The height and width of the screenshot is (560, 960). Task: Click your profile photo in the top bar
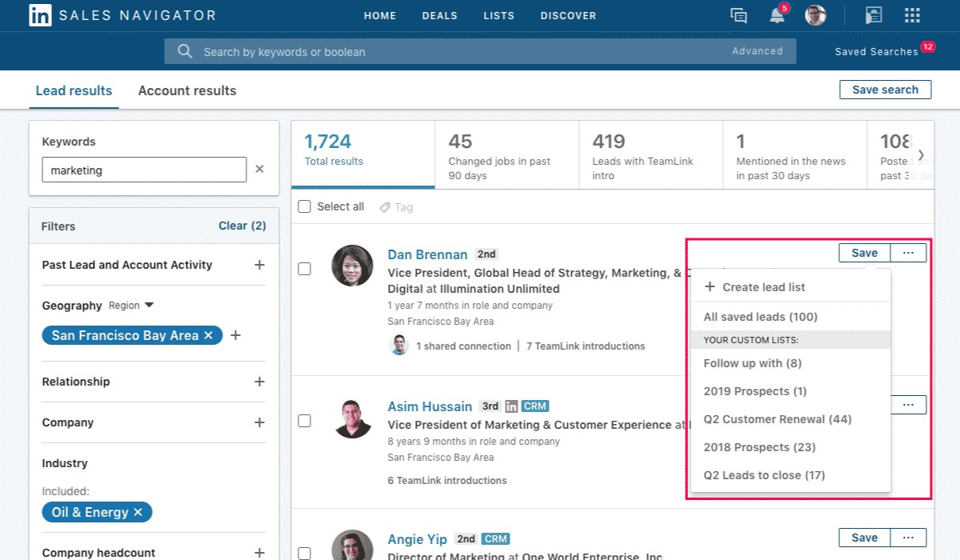(x=815, y=15)
